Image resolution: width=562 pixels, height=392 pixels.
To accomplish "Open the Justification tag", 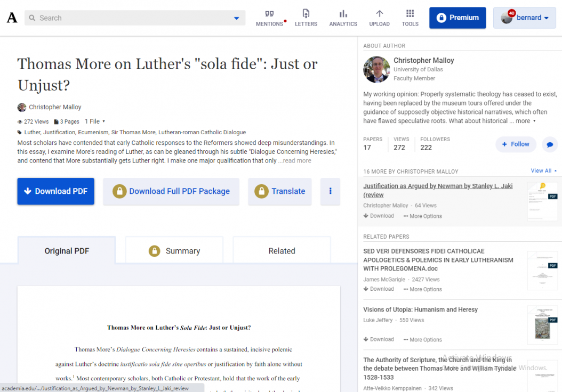I will [x=59, y=133].
